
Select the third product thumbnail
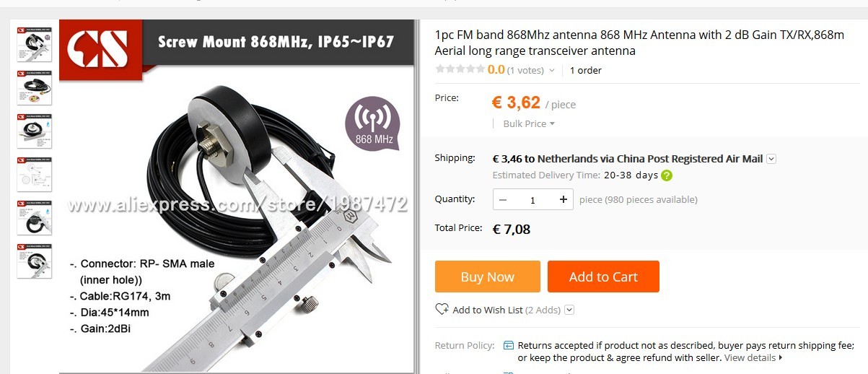(x=34, y=131)
